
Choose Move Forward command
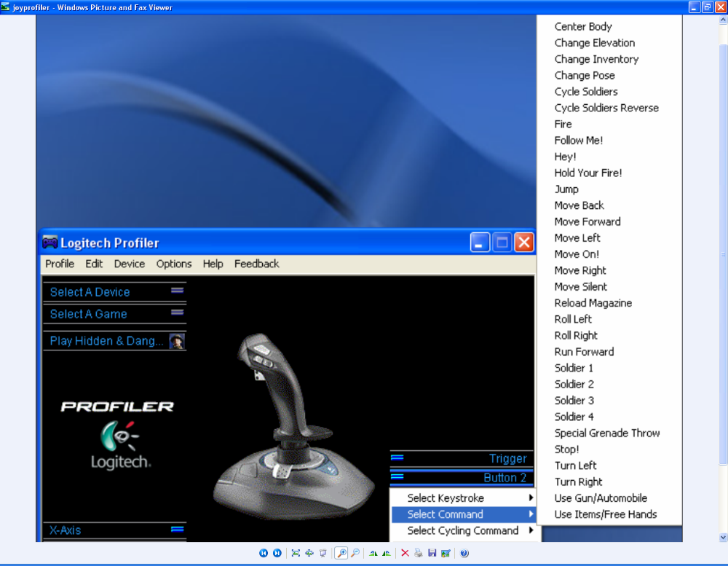609,221
